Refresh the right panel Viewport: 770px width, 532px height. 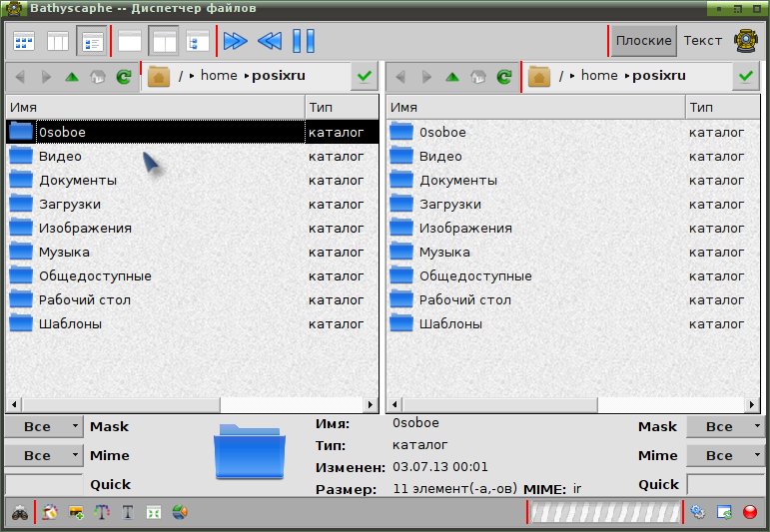pyautogui.click(x=504, y=77)
